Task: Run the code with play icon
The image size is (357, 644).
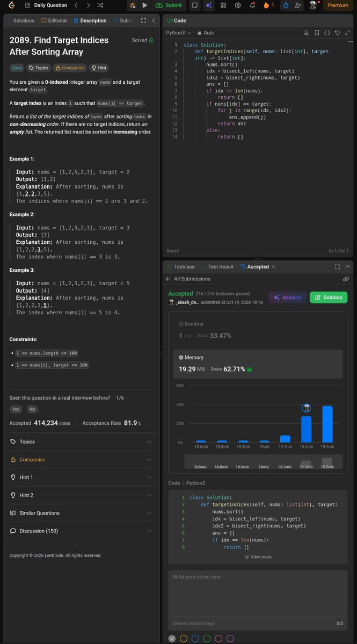Action: click(x=144, y=5)
